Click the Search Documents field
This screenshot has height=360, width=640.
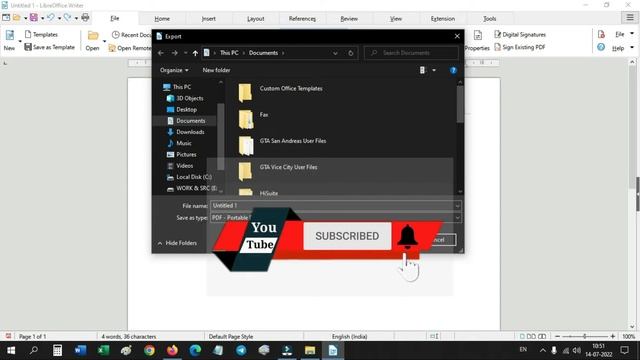pos(411,53)
